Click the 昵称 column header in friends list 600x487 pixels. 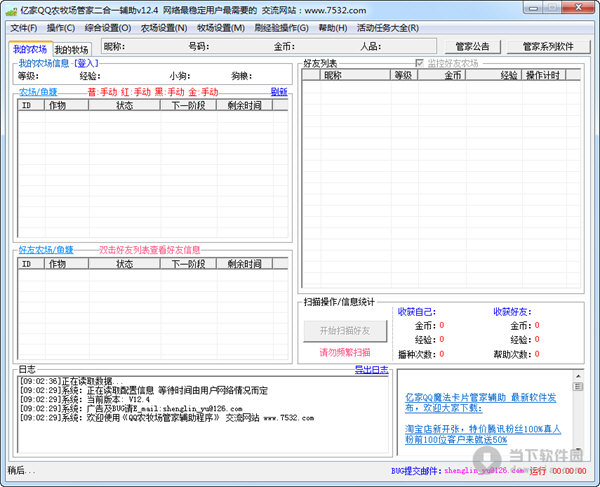pyautogui.click(x=346, y=75)
